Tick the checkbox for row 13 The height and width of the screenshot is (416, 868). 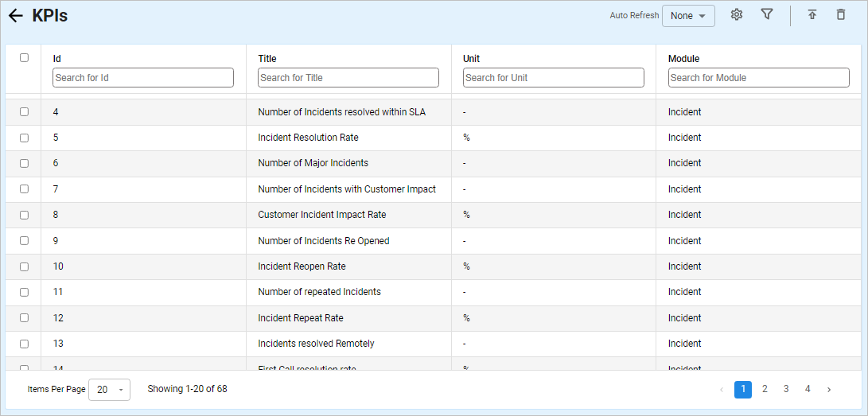(x=24, y=344)
